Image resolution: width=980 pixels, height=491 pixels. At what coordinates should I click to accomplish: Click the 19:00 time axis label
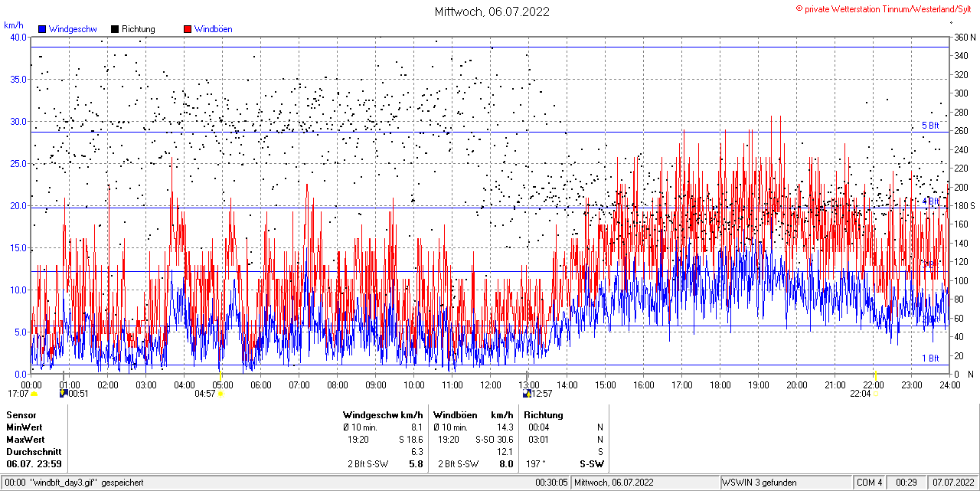(x=758, y=385)
